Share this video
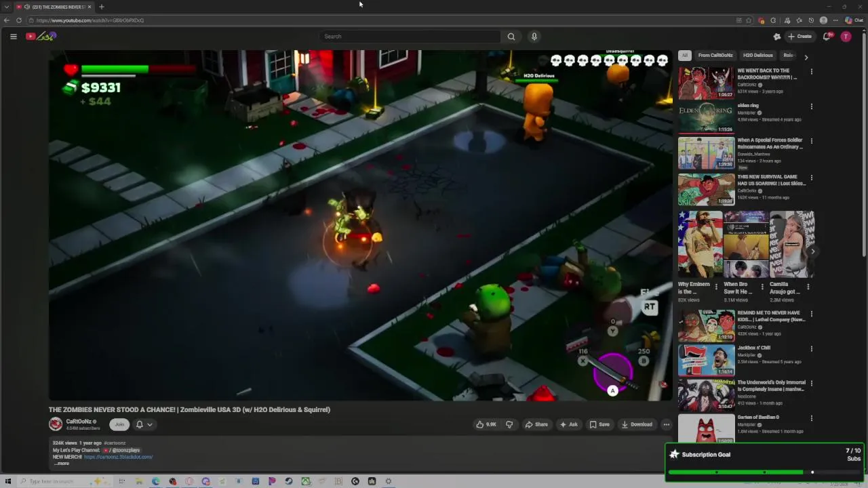The width and height of the screenshot is (868, 488). [x=536, y=424]
